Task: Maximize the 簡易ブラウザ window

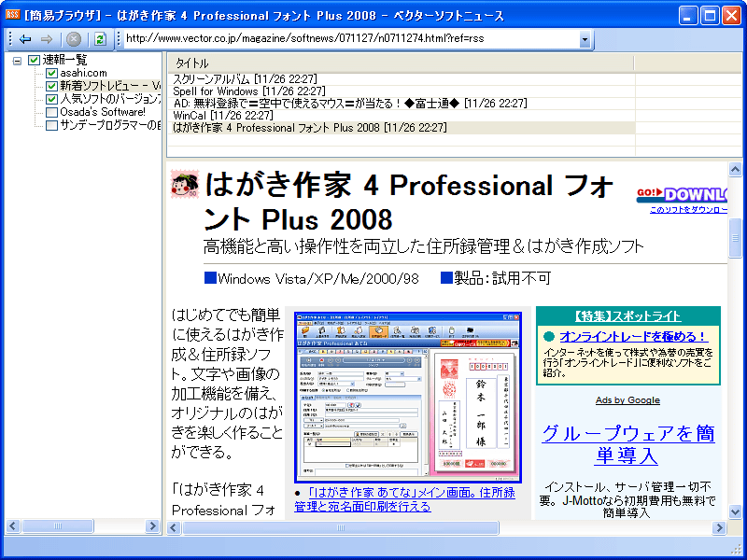Action: (710, 16)
